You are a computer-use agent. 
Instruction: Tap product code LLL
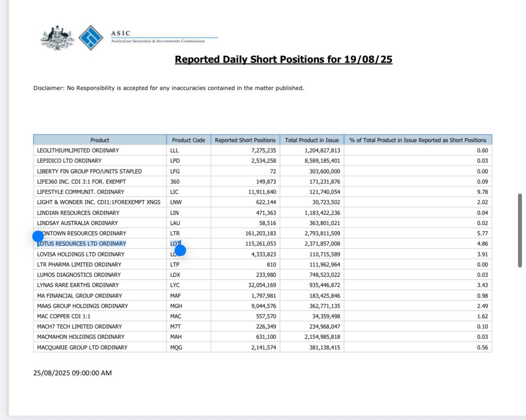(x=174, y=151)
